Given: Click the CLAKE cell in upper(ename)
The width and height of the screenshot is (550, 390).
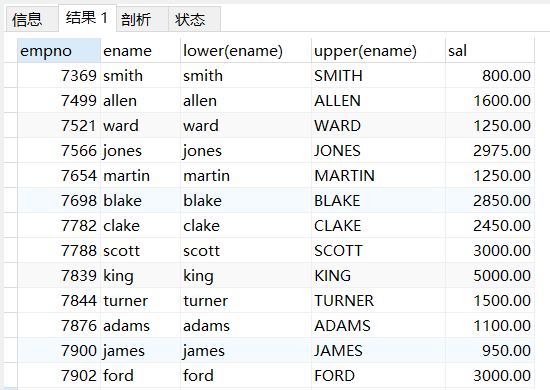Looking at the screenshot, I should click(x=378, y=226).
